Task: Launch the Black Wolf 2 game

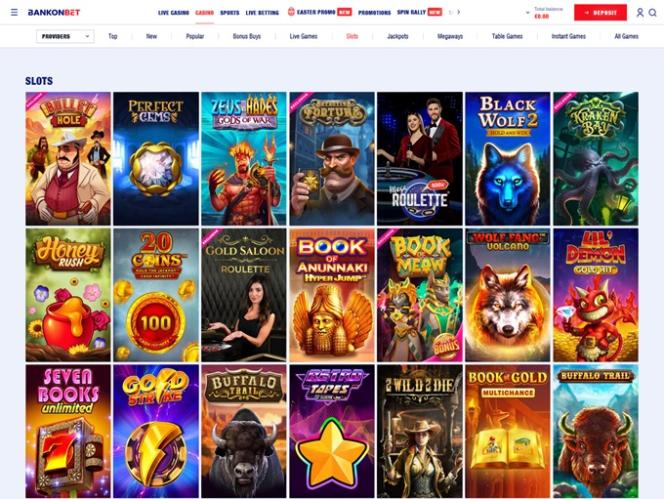Action: pyautogui.click(x=507, y=158)
